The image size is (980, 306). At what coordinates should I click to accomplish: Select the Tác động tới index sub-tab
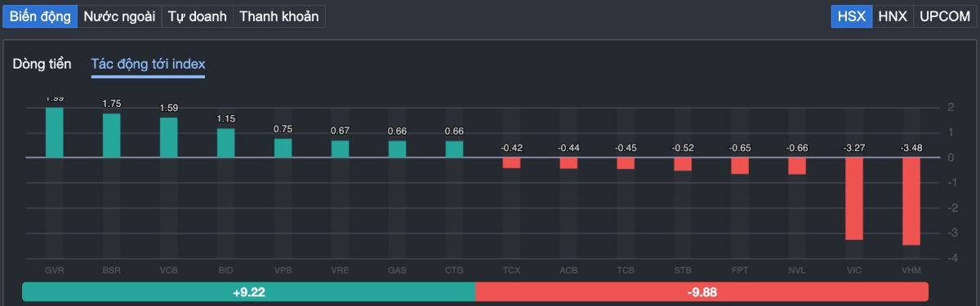[x=148, y=64]
